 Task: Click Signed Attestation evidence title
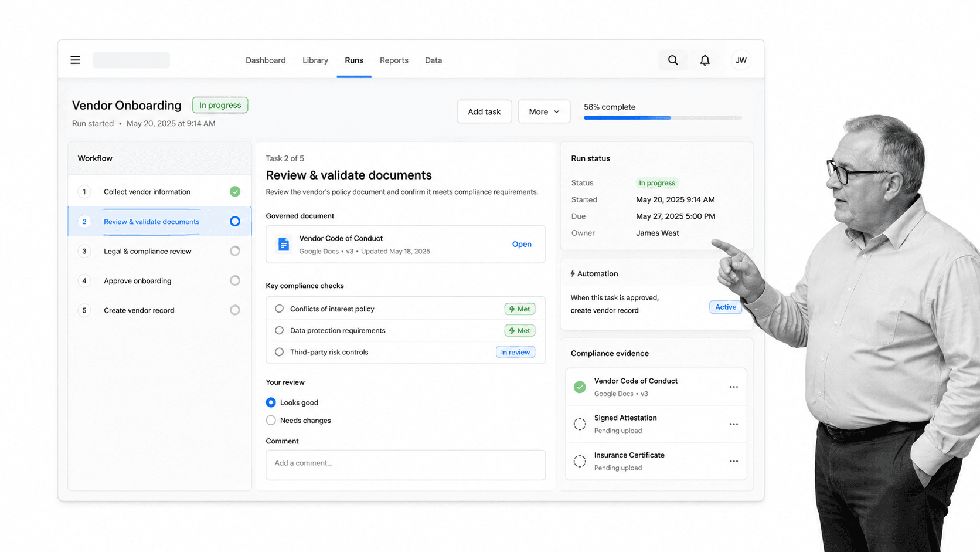tap(625, 418)
